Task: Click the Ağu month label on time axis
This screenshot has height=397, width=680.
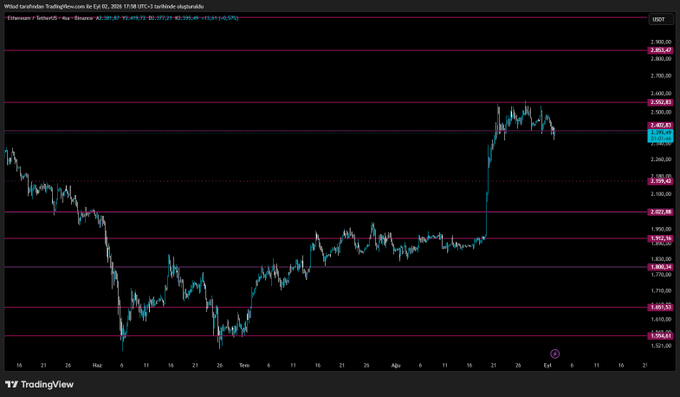Action: click(396, 365)
